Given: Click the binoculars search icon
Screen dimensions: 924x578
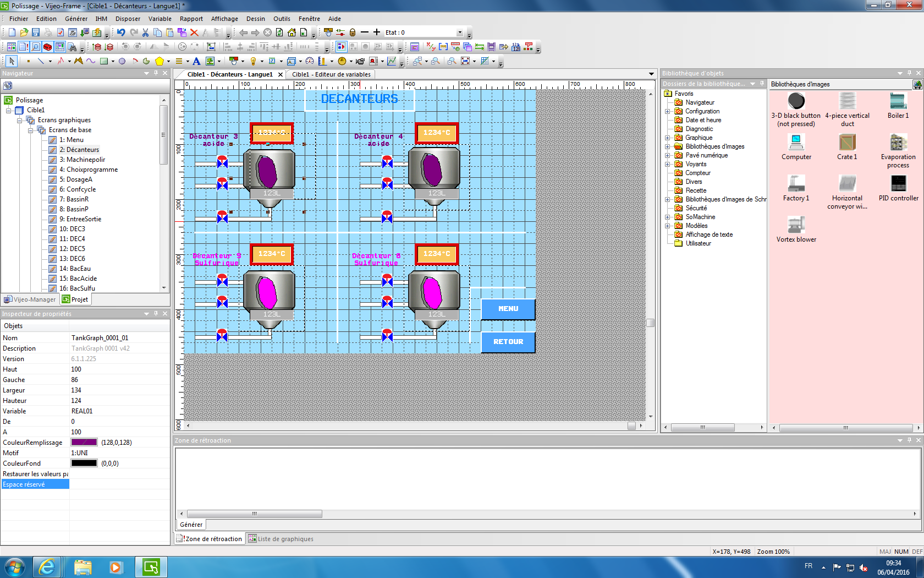Looking at the screenshot, I should [72, 47].
